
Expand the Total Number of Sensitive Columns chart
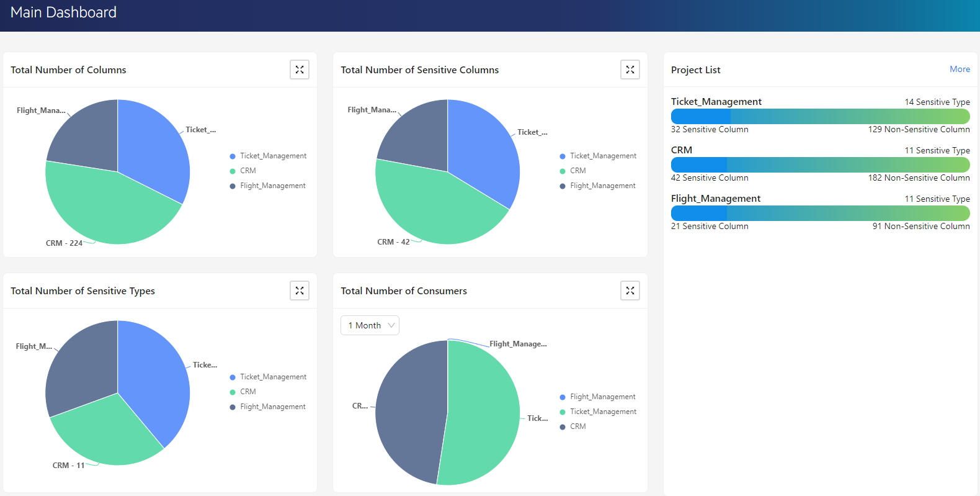(x=630, y=70)
